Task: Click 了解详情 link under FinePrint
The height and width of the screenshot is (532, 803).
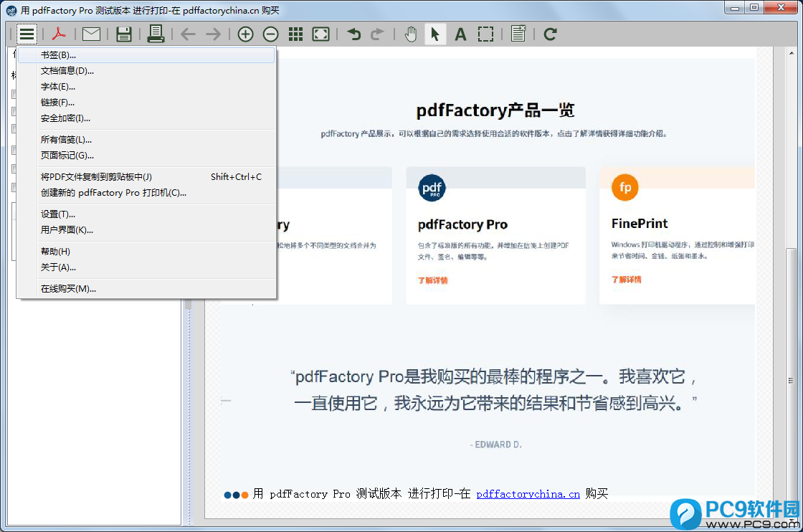Action: (627, 279)
